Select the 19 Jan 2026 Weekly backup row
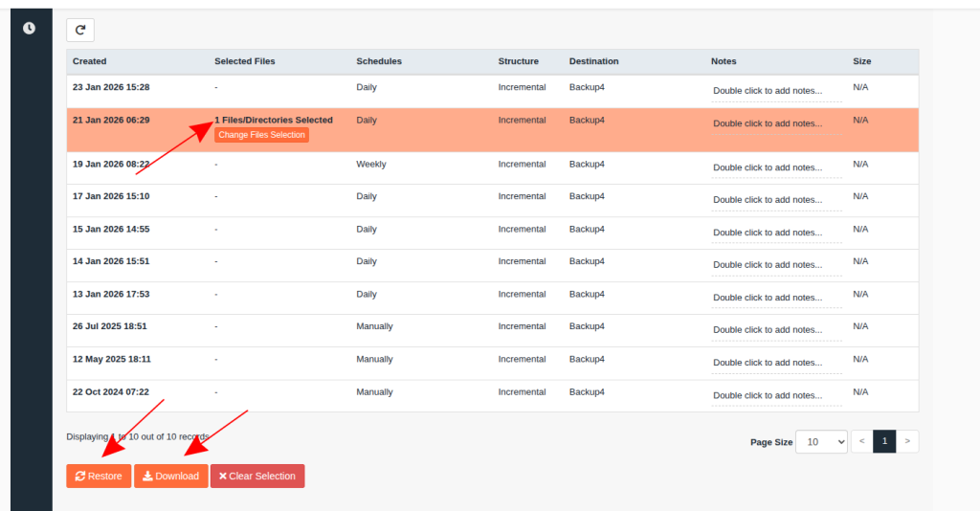The width and height of the screenshot is (980, 511). [111, 164]
